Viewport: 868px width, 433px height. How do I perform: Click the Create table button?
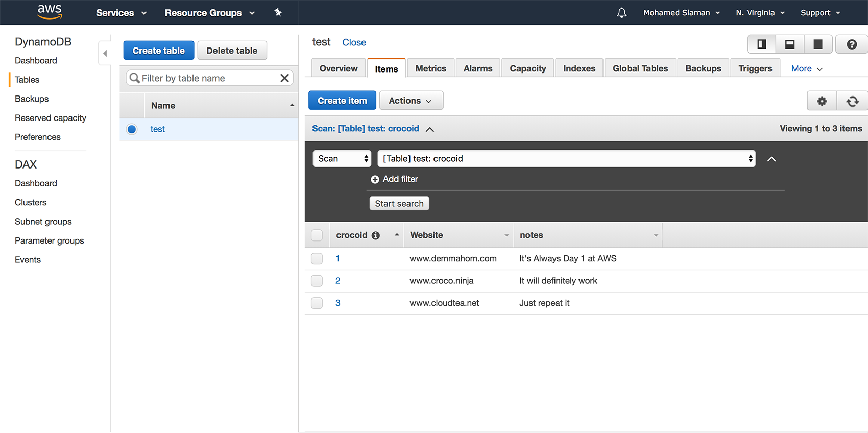tap(159, 51)
